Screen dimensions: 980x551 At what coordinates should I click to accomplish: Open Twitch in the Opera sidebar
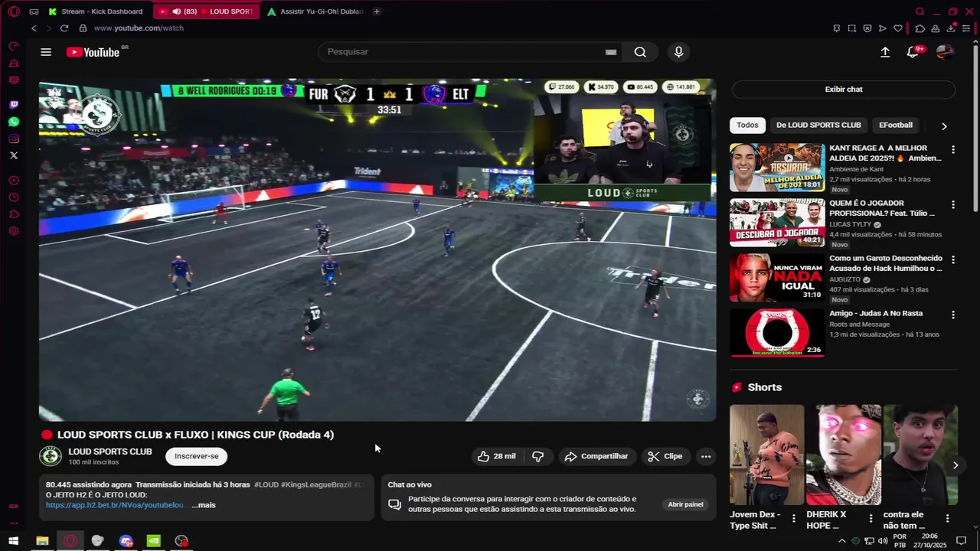click(14, 105)
